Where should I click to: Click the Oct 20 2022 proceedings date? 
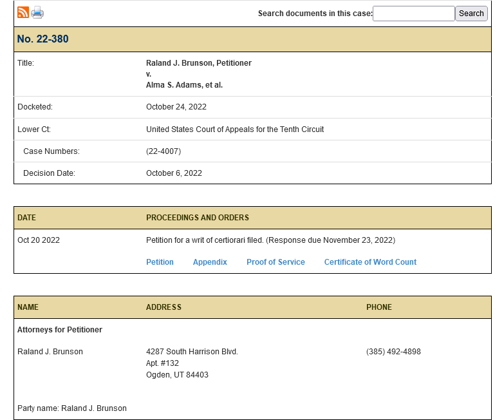[x=39, y=240]
